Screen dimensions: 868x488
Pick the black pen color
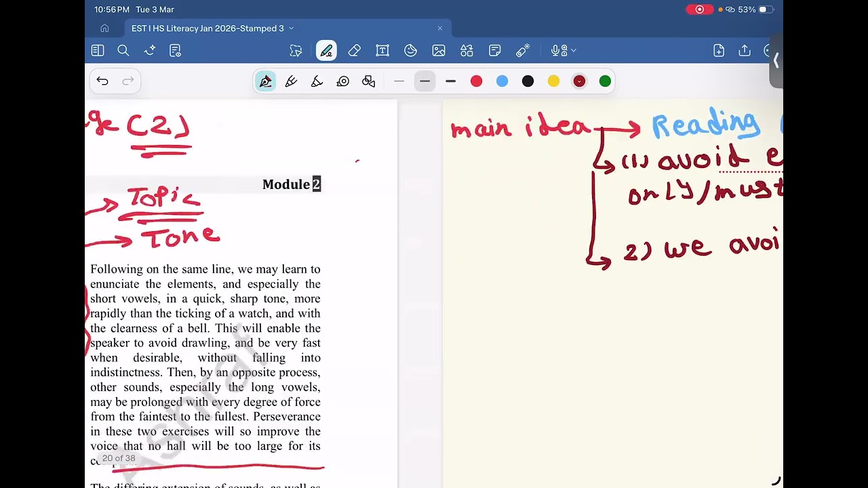(x=528, y=81)
